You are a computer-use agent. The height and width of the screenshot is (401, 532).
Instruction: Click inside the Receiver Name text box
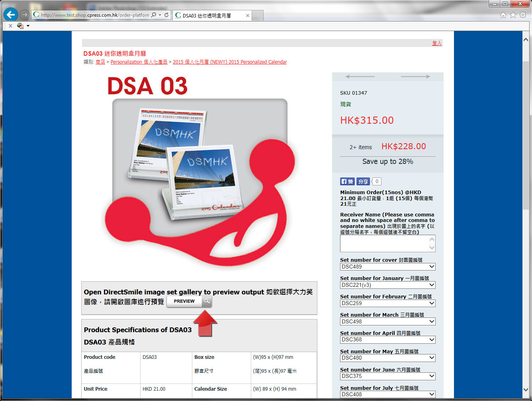point(384,243)
